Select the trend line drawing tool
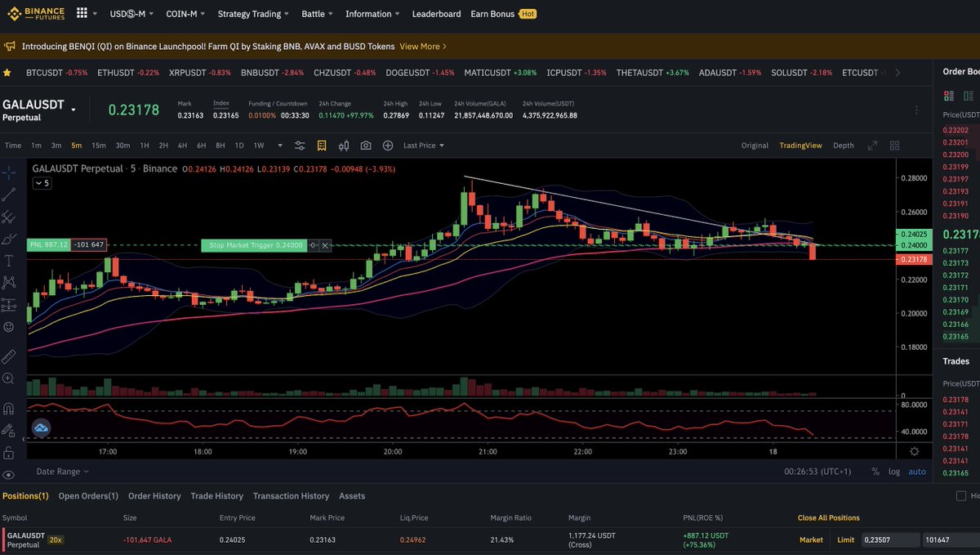 point(9,195)
